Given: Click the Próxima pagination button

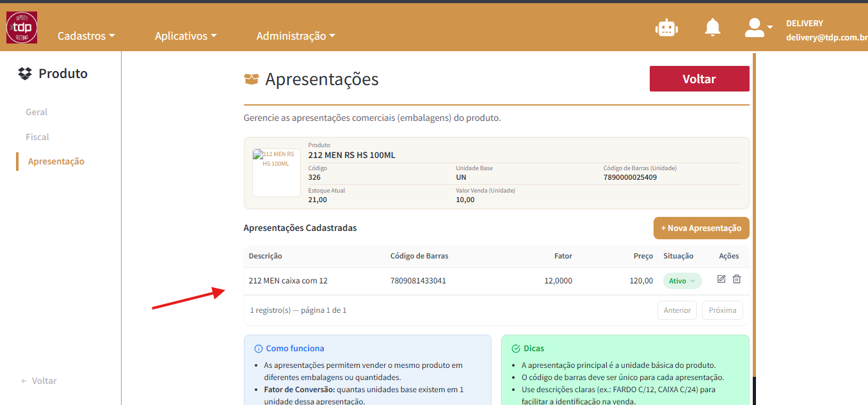Looking at the screenshot, I should pos(723,310).
